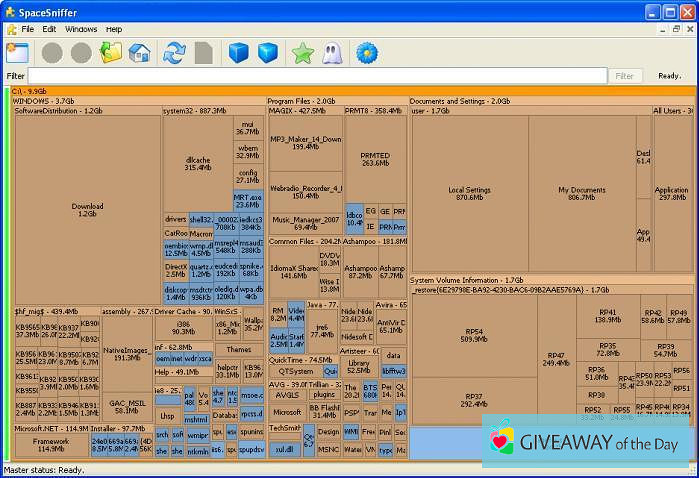
Task: Click the Go to upper level folder icon
Action: pyautogui.click(x=110, y=52)
